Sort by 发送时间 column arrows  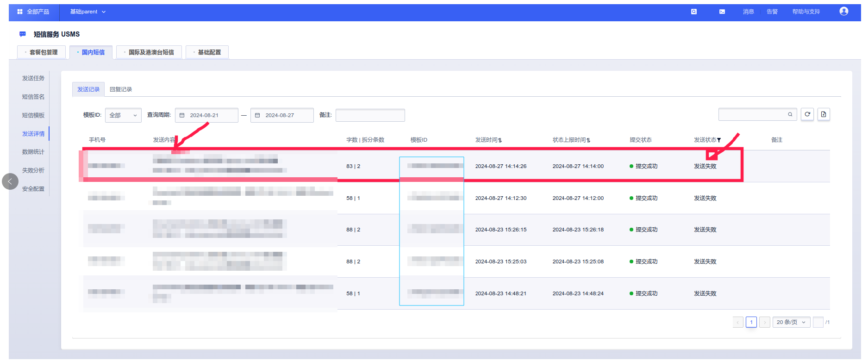[x=500, y=140]
